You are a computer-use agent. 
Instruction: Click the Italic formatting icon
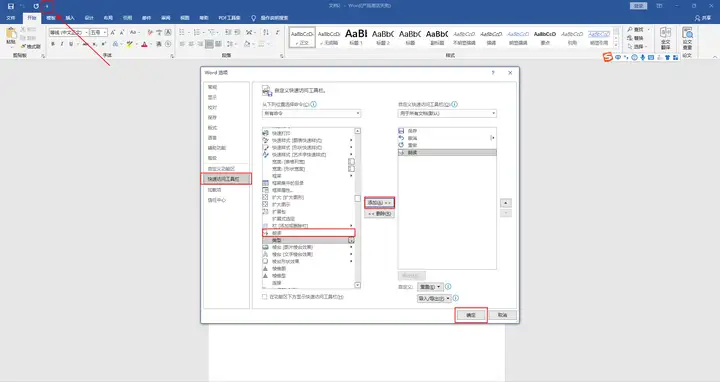[x=62, y=44]
